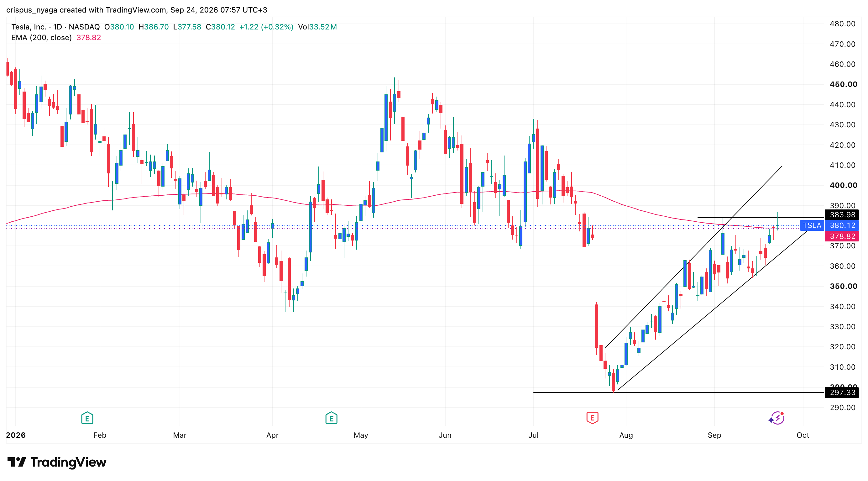Viewport: 868px width, 481px height.
Task: Click the 2026 year label on axis
Action: (16, 435)
